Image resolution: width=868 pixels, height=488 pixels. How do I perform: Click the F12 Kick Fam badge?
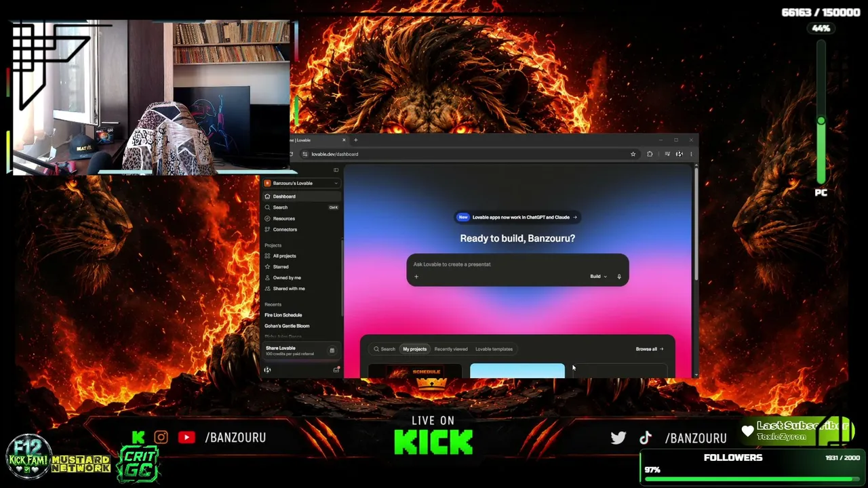[x=28, y=457]
